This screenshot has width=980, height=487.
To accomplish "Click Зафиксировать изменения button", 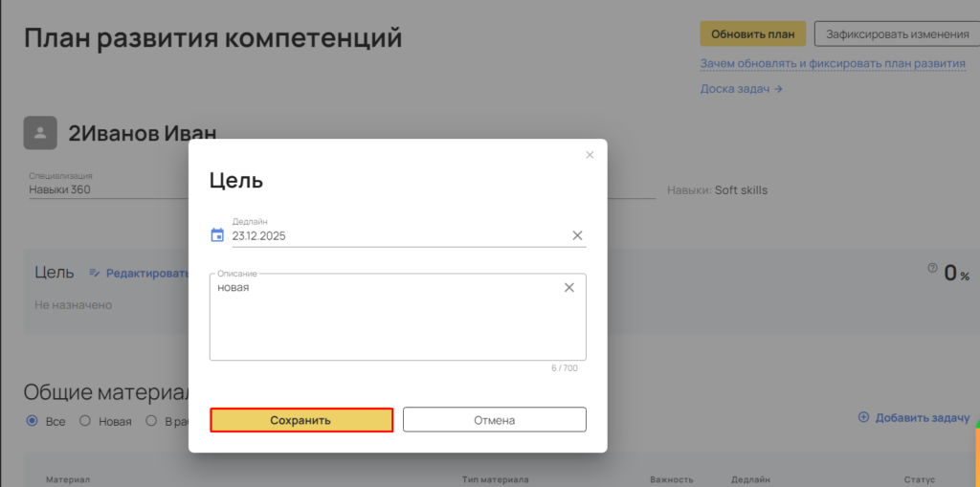I will point(897,33).
